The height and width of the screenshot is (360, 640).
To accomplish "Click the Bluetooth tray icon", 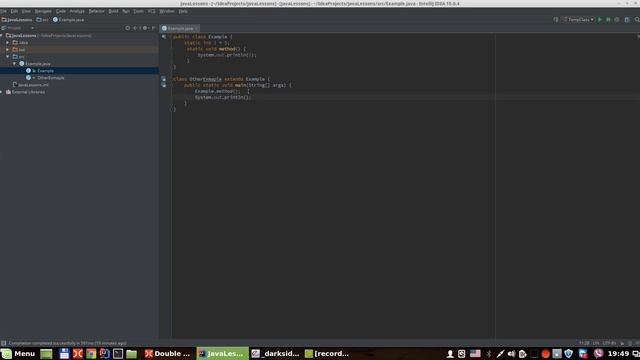I will (x=489, y=354).
